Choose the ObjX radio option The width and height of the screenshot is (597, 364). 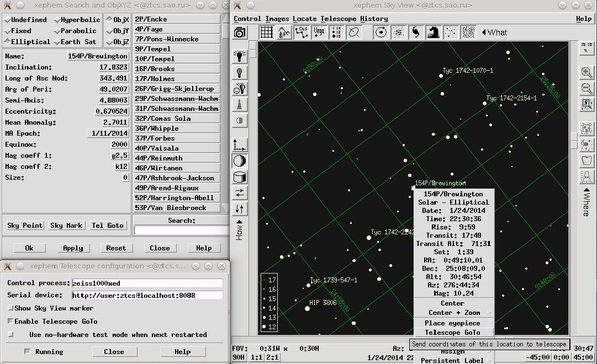coord(117,20)
